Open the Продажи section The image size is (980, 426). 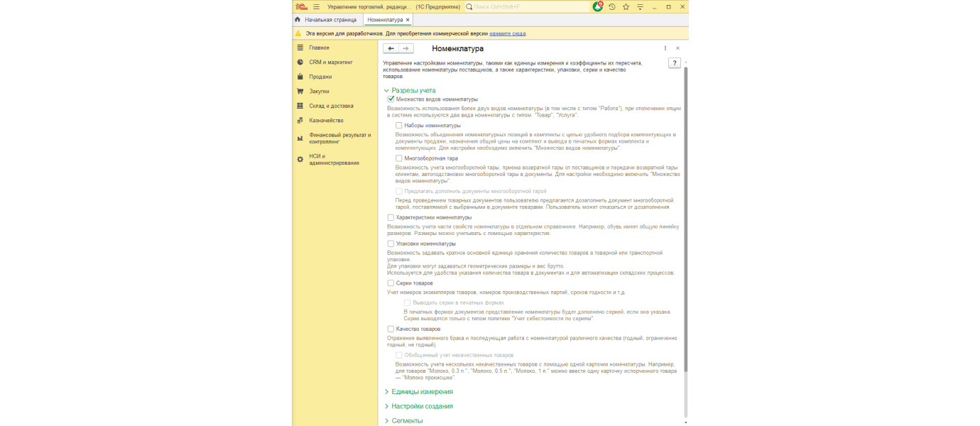(320, 77)
